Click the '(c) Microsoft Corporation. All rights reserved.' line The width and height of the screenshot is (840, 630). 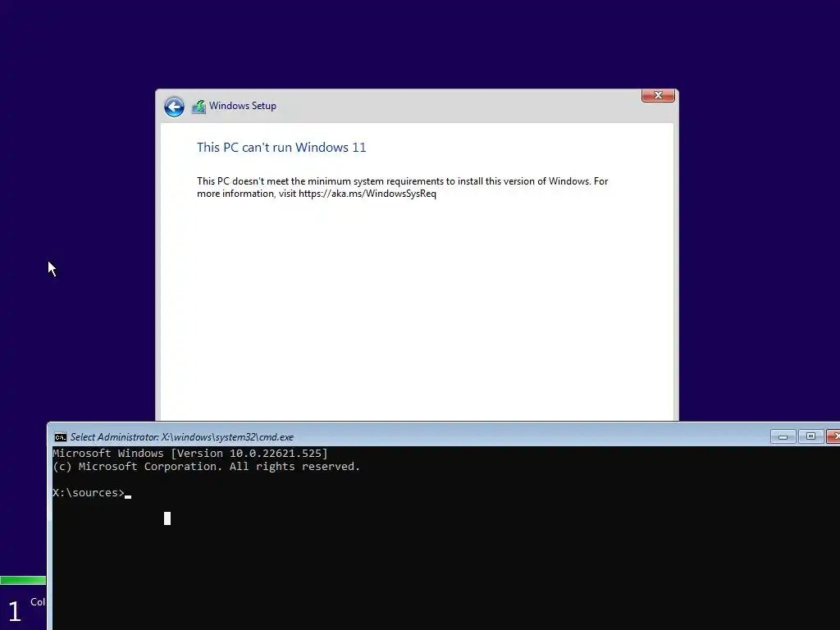tap(206, 467)
